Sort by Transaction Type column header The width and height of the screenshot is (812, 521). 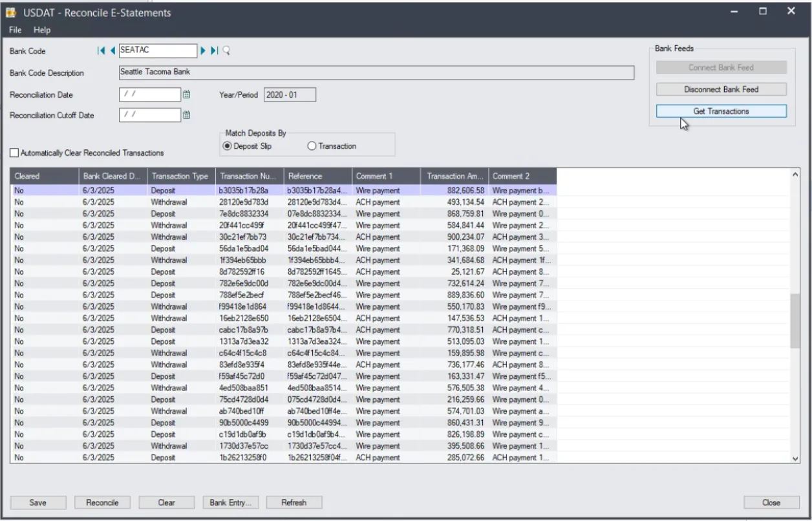180,176
